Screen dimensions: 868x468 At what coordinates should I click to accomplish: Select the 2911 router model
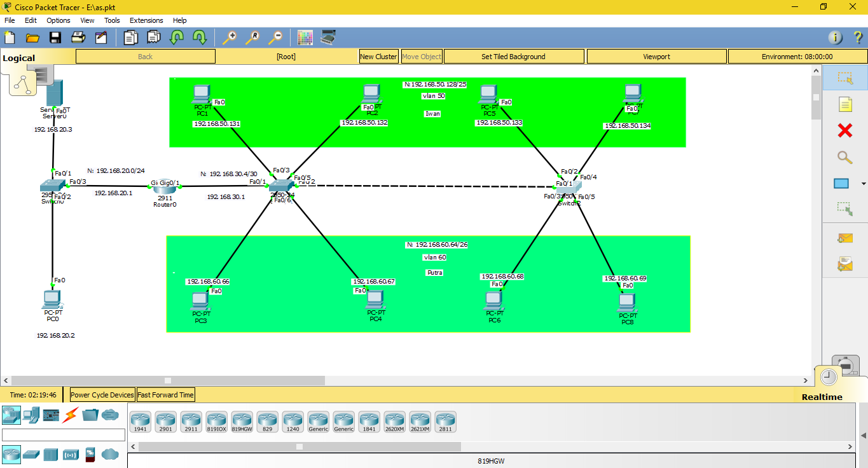191,421
